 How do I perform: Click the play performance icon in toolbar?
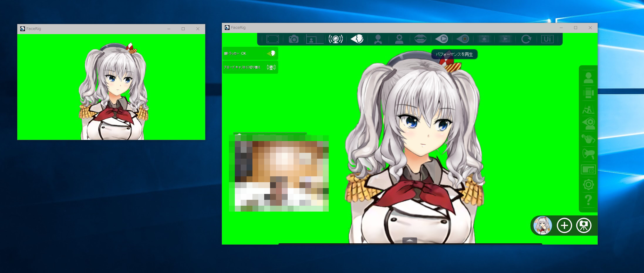(441, 39)
